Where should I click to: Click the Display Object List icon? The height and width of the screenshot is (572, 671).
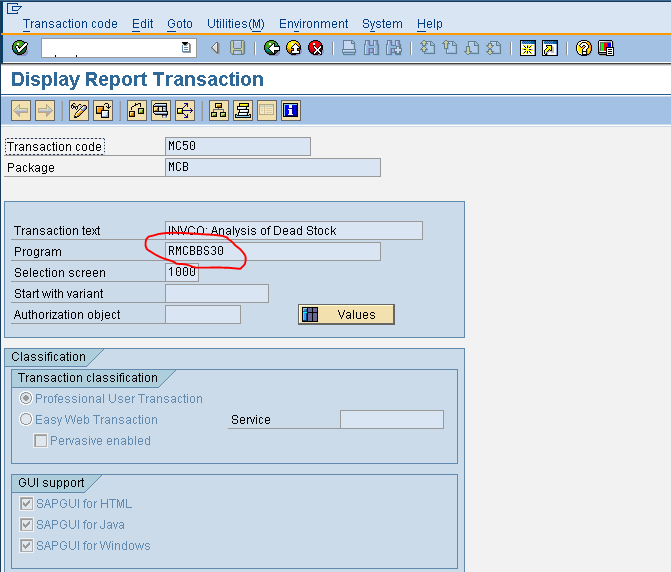(x=161, y=111)
